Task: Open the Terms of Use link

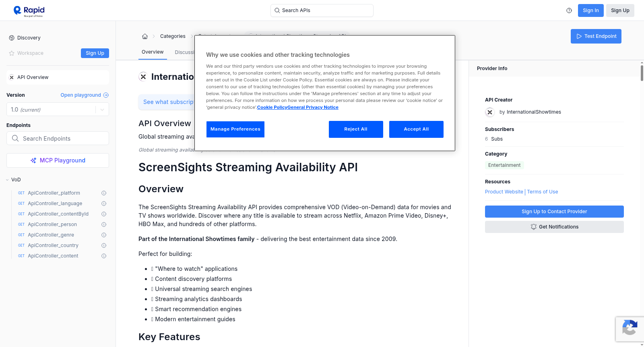Action: pos(543,192)
